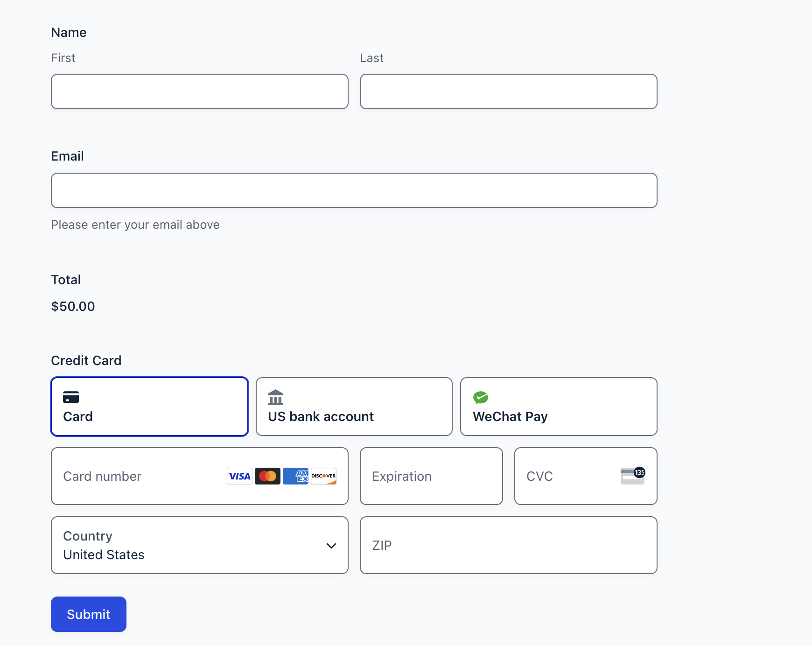Click the CVC card illustration icon
Image resolution: width=812 pixels, height=646 pixels.
[632, 476]
